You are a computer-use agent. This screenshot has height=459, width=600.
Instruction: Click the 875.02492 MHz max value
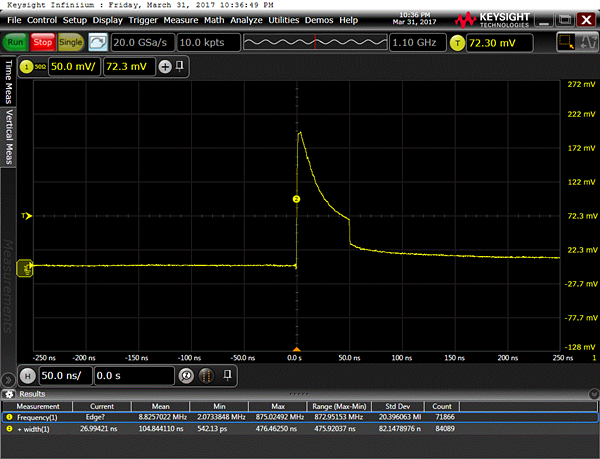(x=278, y=417)
